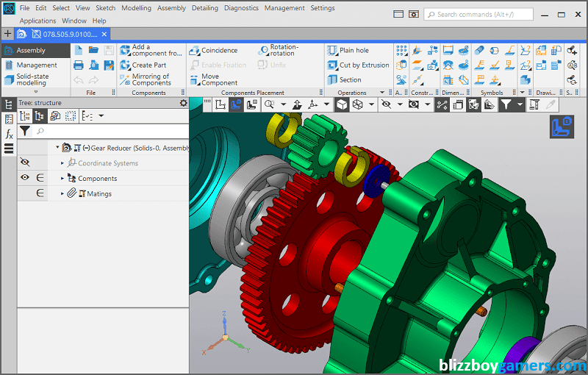Hide Components using the eye toggle
The image size is (588, 375).
coord(25,178)
